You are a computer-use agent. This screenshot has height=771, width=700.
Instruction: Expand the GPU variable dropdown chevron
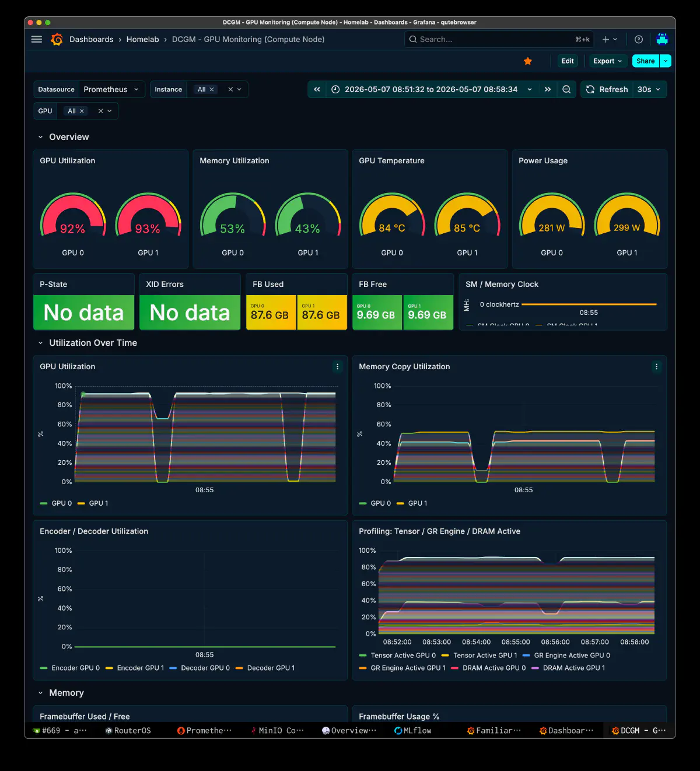click(109, 111)
